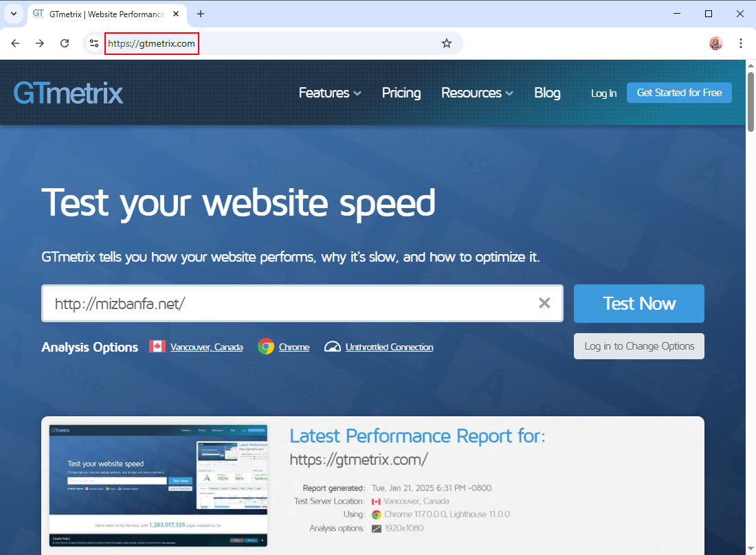Click the browser forward arrow
The width and height of the screenshot is (756, 555).
40,43
